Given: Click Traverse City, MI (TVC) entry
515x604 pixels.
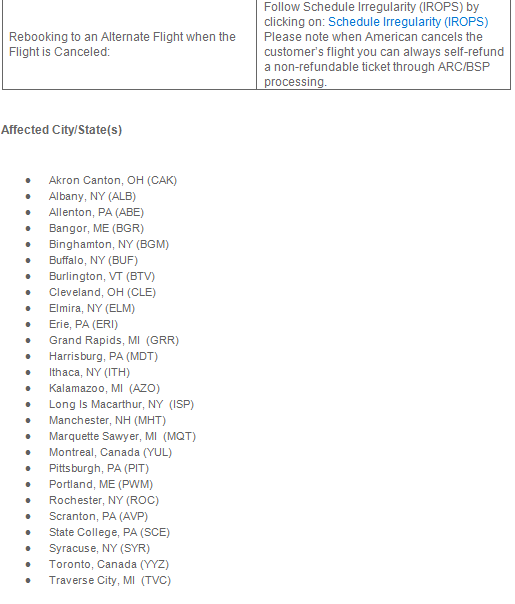Looking at the screenshot, I should click(110, 581).
